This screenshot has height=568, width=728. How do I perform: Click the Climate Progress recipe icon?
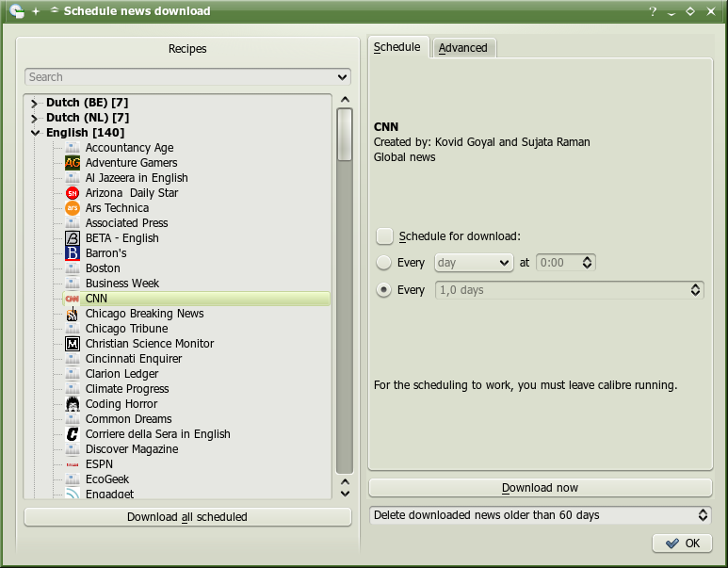coord(73,389)
